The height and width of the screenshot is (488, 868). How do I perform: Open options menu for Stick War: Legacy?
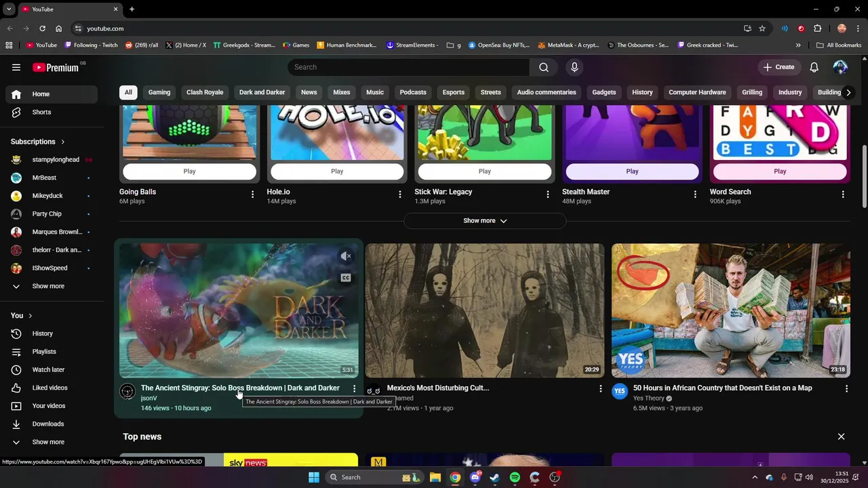tap(548, 195)
